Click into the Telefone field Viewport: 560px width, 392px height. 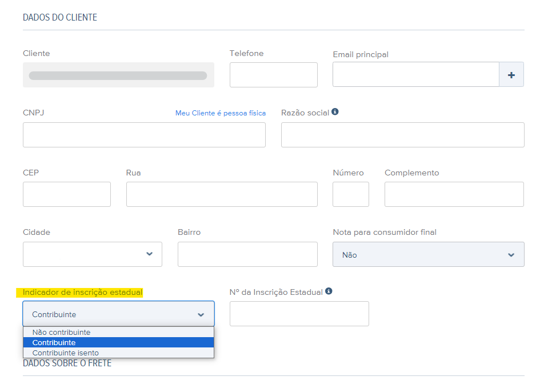pos(274,75)
